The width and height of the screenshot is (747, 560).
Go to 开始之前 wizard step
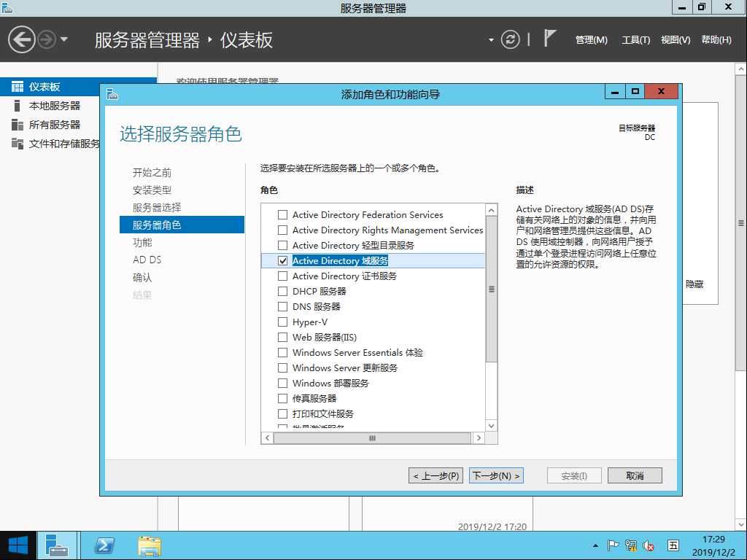tap(152, 172)
